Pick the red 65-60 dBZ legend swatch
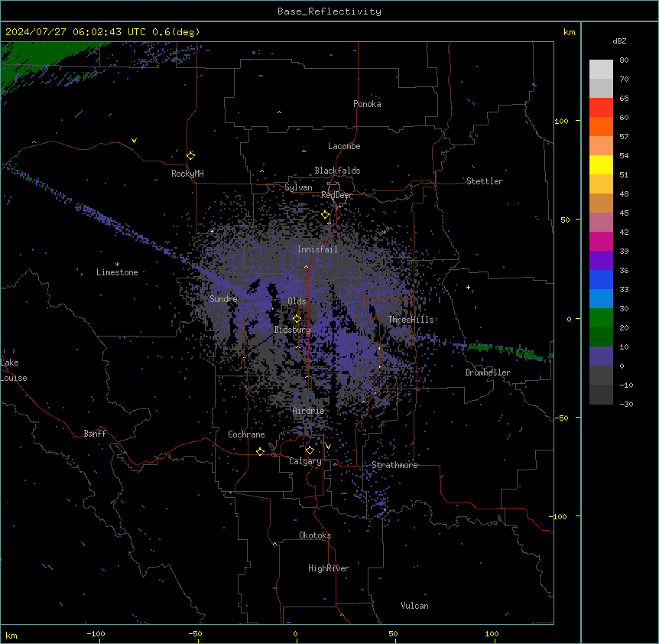 coord(601,108)
